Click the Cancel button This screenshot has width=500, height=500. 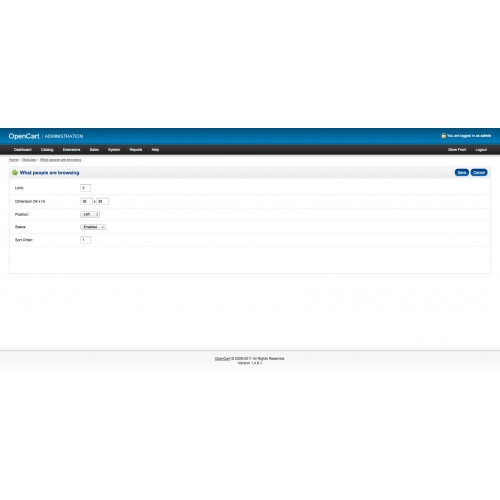479,172
